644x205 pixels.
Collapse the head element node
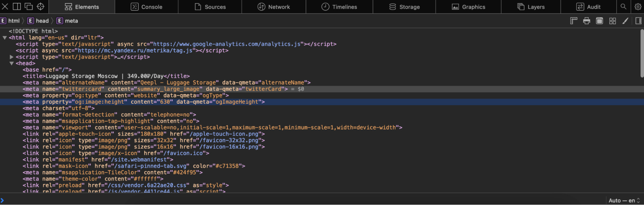[12, 63]
